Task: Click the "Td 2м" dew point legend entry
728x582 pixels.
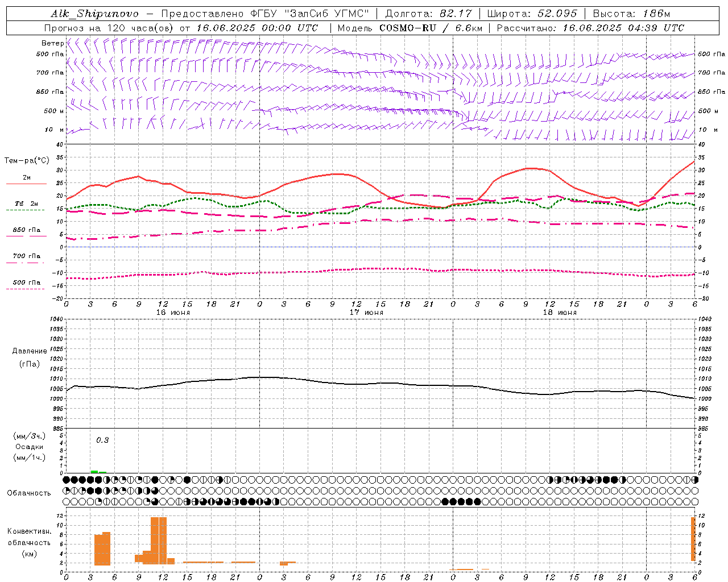Action: (26, 203)
